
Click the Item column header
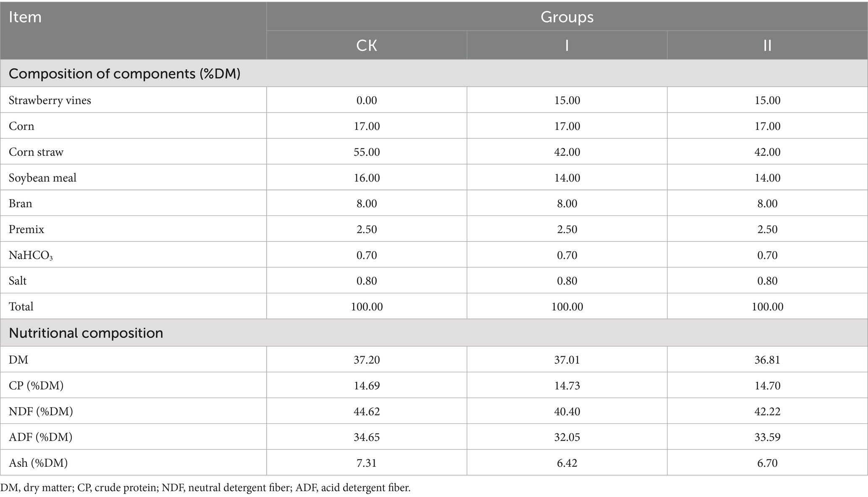[x=25, y=17]
